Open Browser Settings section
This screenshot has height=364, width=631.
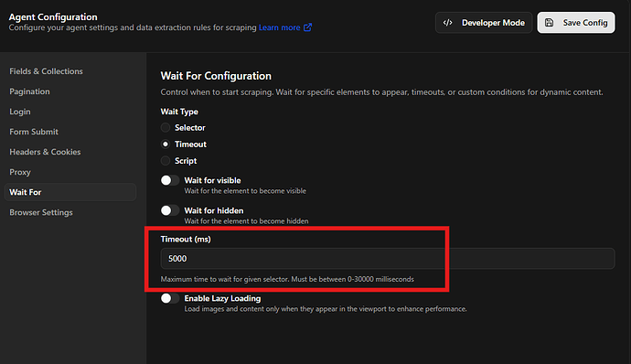coord(41,212)
